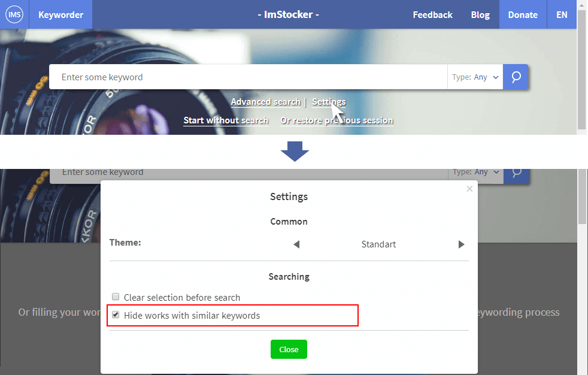The width and height of the screenshot is (588, 375).
Task: Open the Feedback page
Action: 433,14
